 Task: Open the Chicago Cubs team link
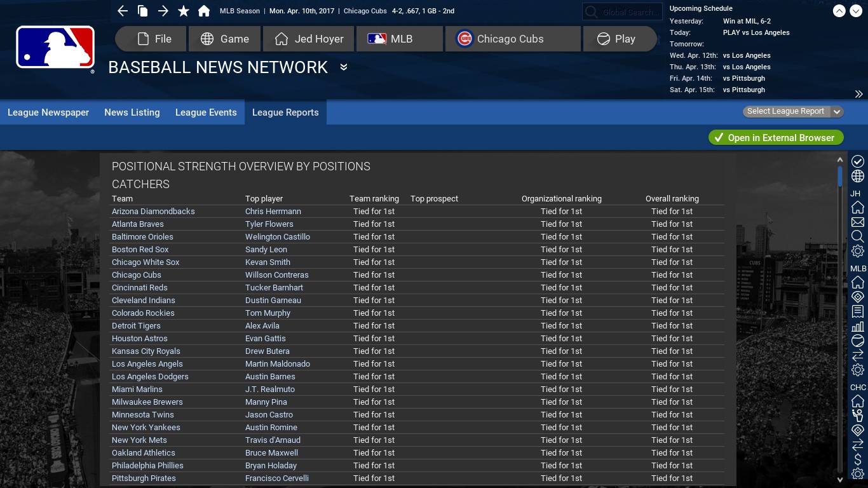(137, 275)
